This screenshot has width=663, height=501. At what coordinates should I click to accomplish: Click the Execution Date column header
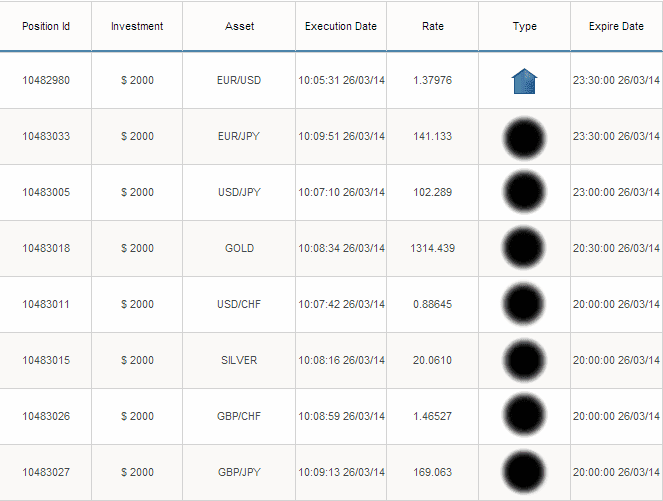(x=341, y=26)
